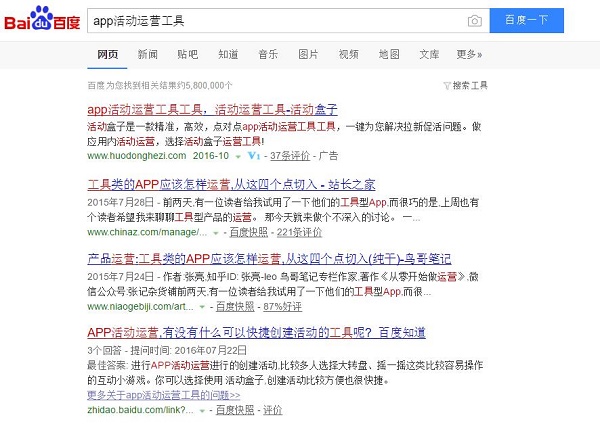Switch to the 知道 tab
Screen dimensions: 600x426
pos(228,54)
